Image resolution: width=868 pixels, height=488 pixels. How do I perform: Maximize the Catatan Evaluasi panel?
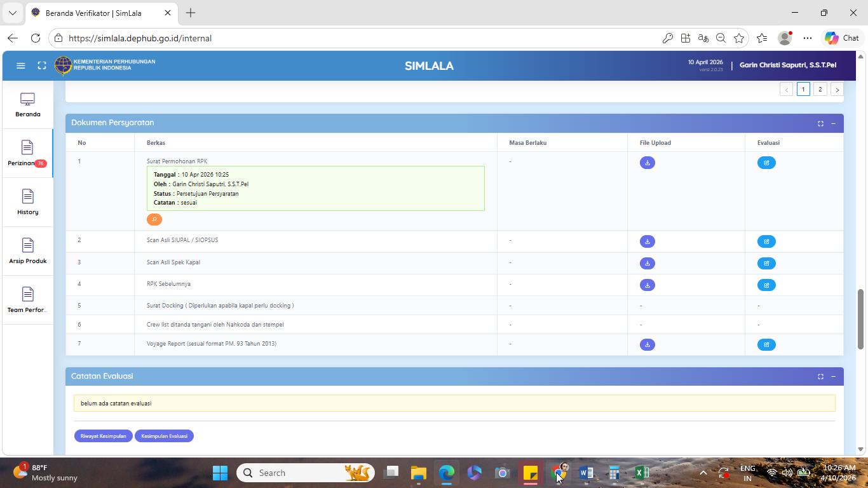tap(820, 376)
